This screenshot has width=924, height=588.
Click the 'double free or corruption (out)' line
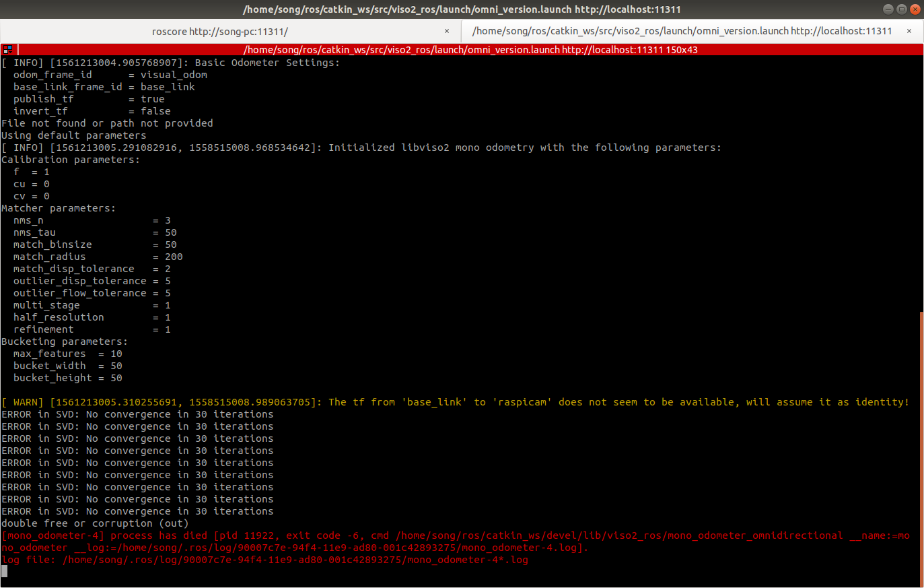tap(95, 523)
